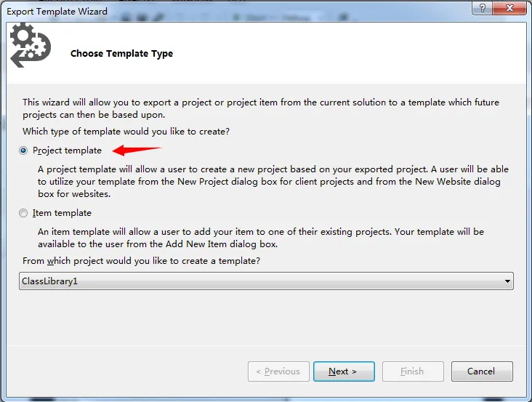Screen dimensions: 532x402
Task: Click the project template description paragraph
Action: [x=273, y=182]
